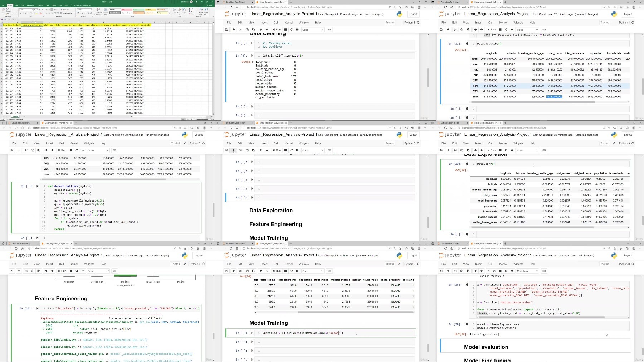Click Model evaluation heading in Markdown-mode notebook
The width and height of the screenshot is (644, 362).
tap(486, 347)
